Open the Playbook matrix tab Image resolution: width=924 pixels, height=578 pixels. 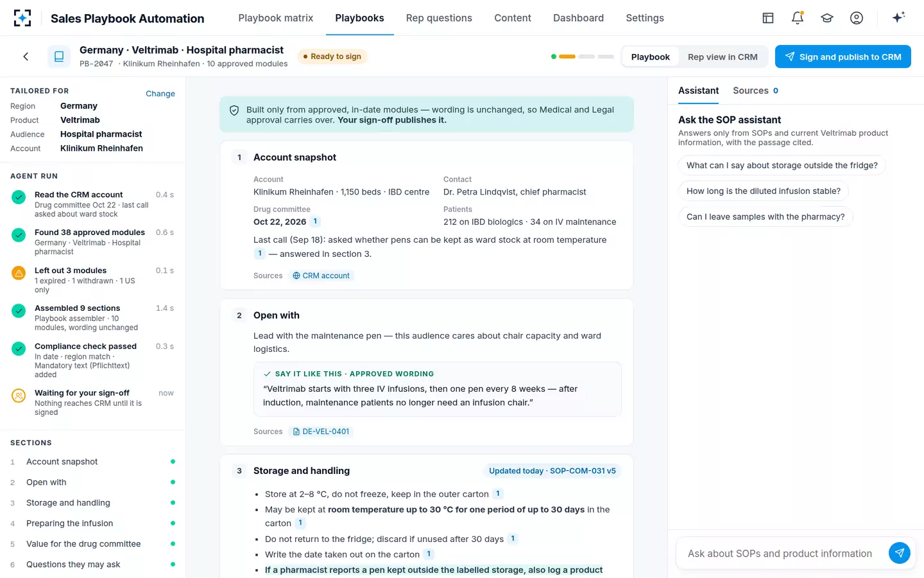point(276,18)
